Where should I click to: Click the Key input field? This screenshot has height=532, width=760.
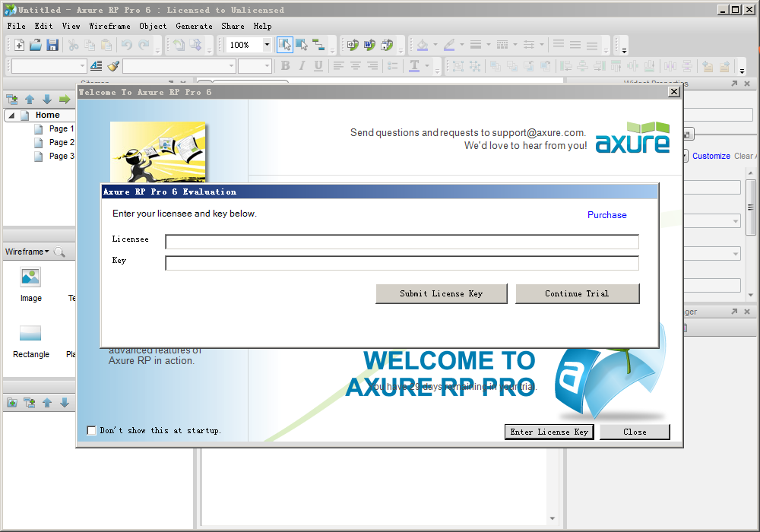[402, 263]
